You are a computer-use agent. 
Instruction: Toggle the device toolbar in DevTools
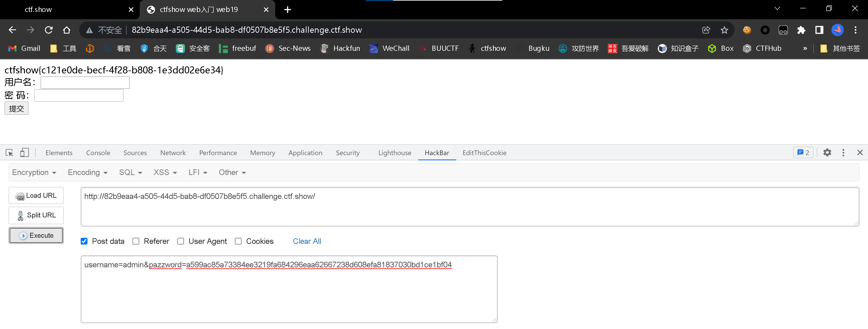(24, 153)
